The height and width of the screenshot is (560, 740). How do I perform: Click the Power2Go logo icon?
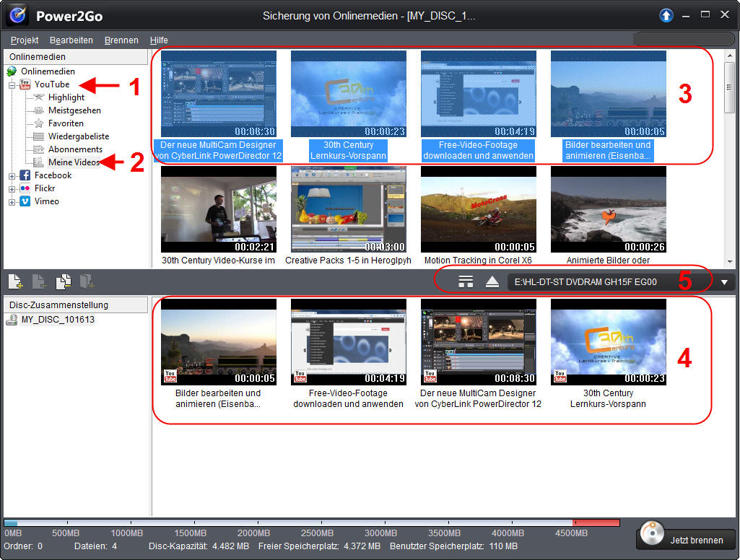tap(18, 15)
